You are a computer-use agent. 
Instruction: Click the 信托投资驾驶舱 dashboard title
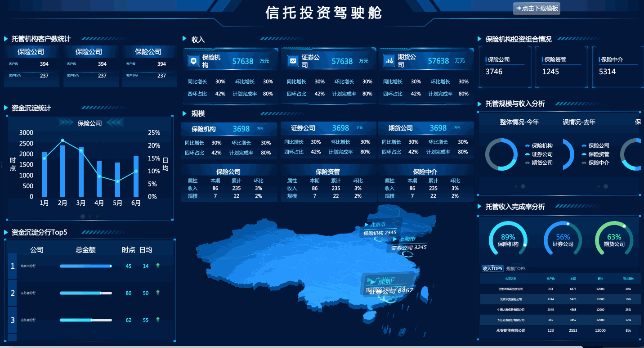(x=323, y=13)
